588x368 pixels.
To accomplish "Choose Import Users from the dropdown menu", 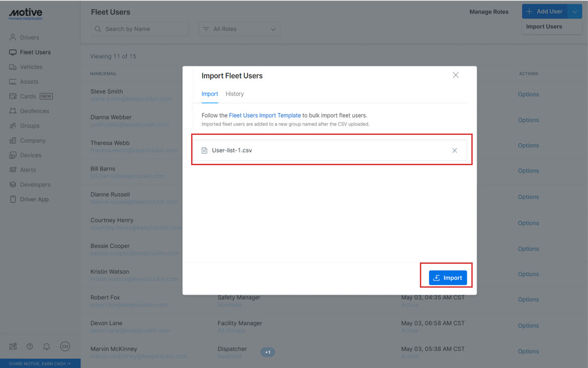I will (544, 27).
